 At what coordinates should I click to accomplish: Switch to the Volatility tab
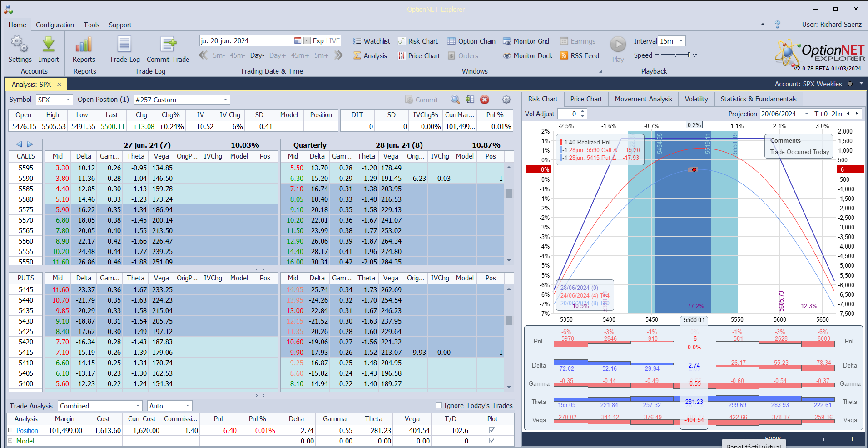[696, 99]
